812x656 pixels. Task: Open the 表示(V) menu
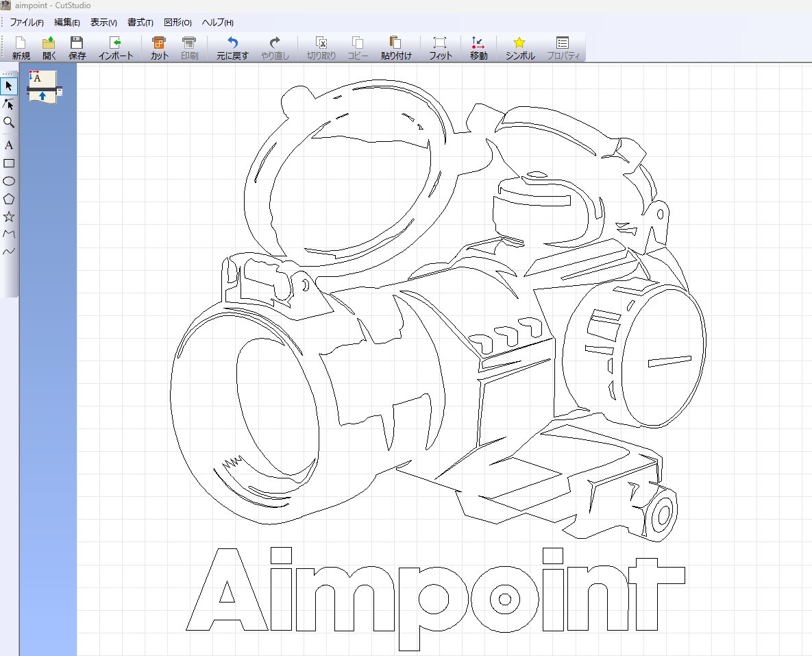click(103, 23)
